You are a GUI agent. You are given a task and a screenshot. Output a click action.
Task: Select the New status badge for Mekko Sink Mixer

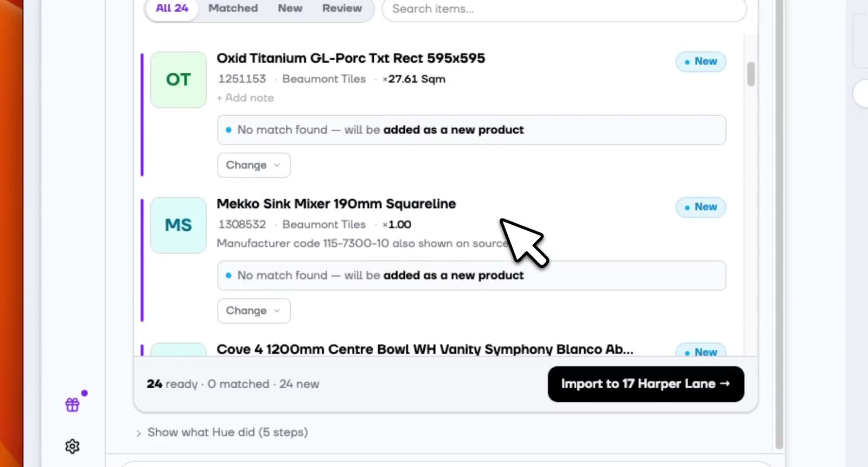click(700, 207)
